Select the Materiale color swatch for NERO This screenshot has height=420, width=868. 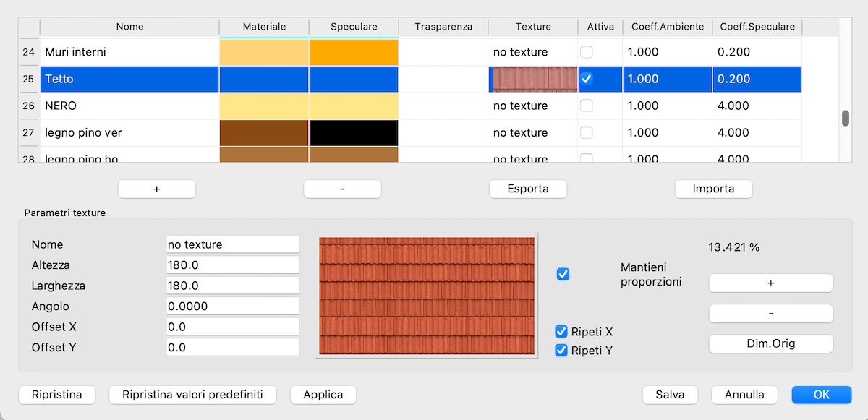coord(264,106)
